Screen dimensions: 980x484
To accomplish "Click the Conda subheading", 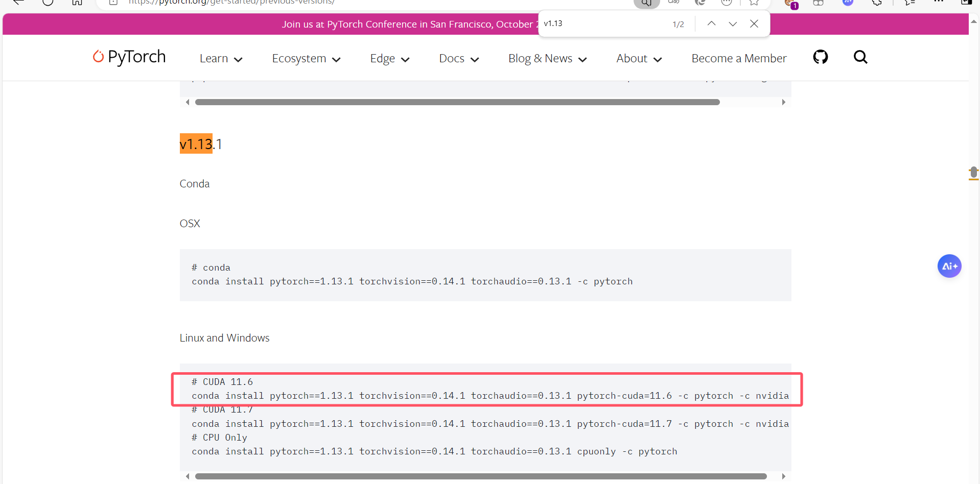I will 195,184.
